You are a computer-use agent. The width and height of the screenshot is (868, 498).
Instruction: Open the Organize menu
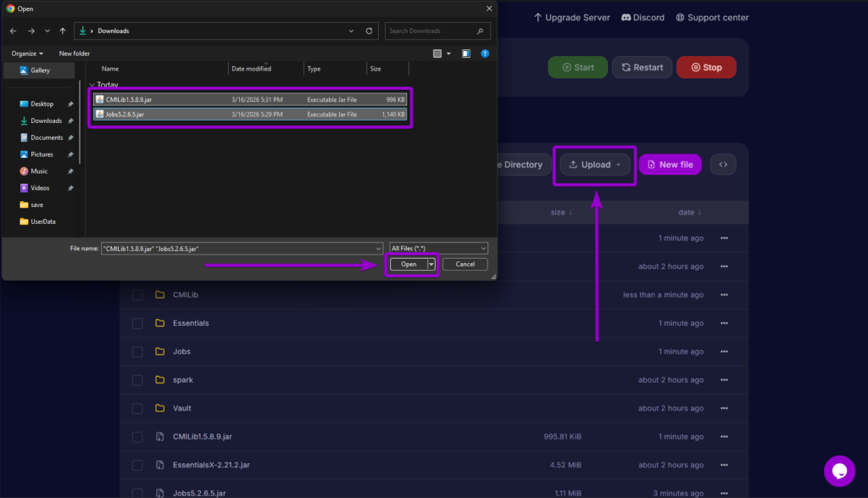[26, 53]
